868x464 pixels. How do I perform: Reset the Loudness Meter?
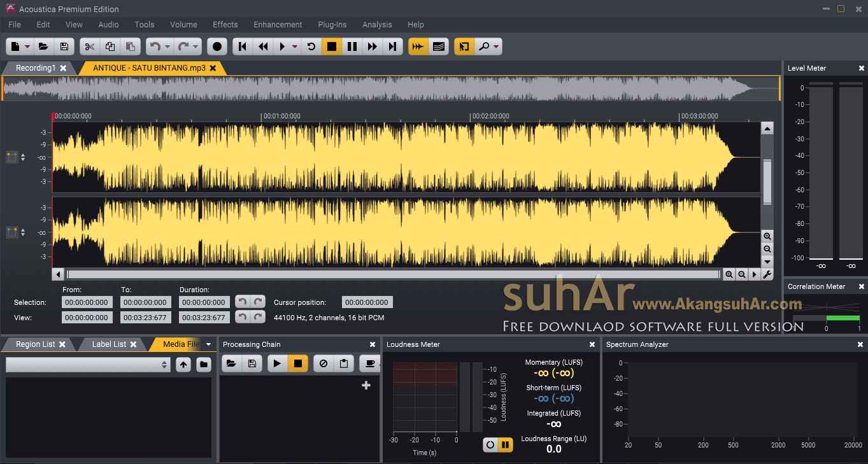(490, 445)
